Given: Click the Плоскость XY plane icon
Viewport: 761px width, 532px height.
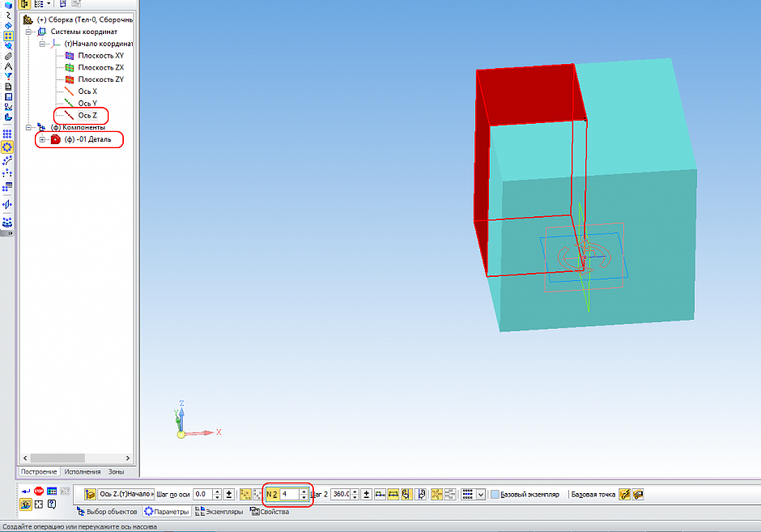Looking at the screenshot, I should [70, 55].
